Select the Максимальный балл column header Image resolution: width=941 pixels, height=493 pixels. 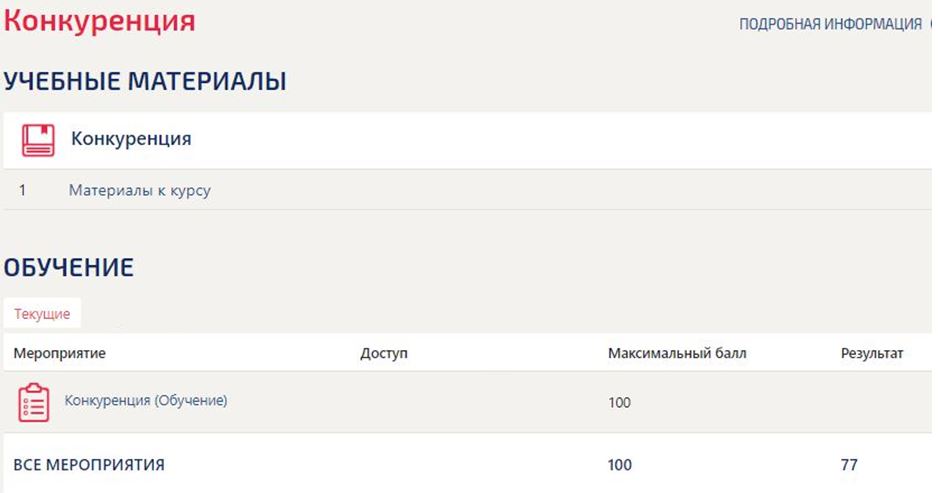pyautogui.click(x=677, y=353)
